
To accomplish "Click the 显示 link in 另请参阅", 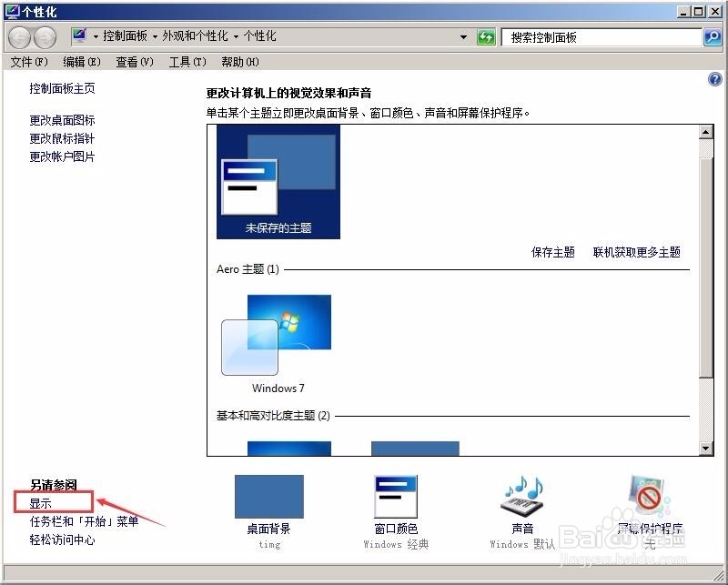I will (40, 501).
